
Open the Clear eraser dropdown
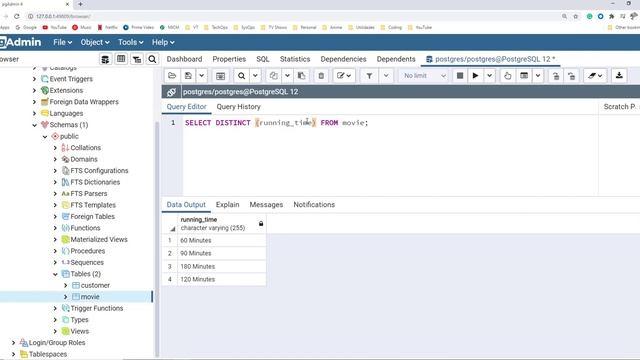pyautogui.click(x=595, y=76)
